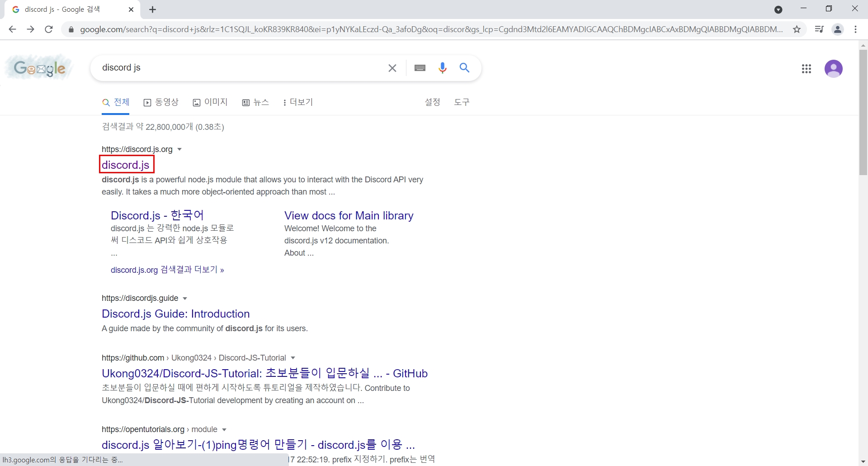Open the discord.js result link
868x466 pixels.
(126, 165)
